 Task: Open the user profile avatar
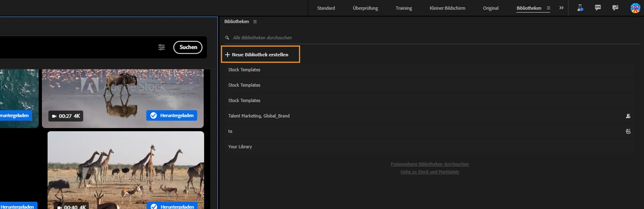(635, 8)
